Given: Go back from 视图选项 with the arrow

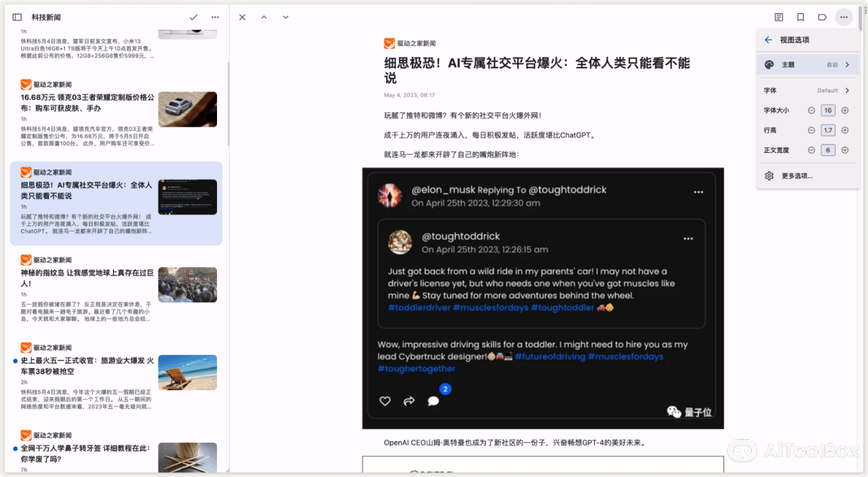Looking at the screenshot, I should point(769,39).
